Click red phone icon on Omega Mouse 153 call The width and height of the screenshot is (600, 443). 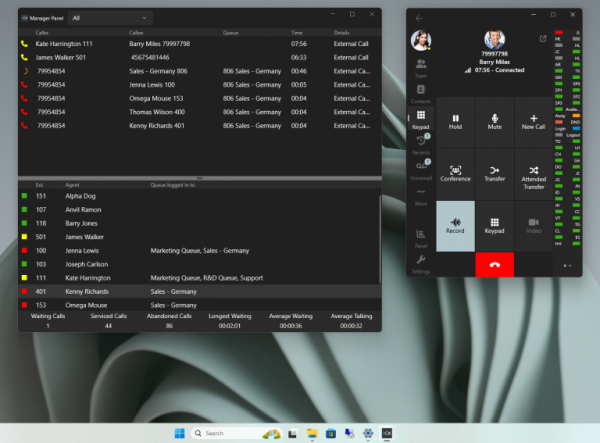pos(24,98)
